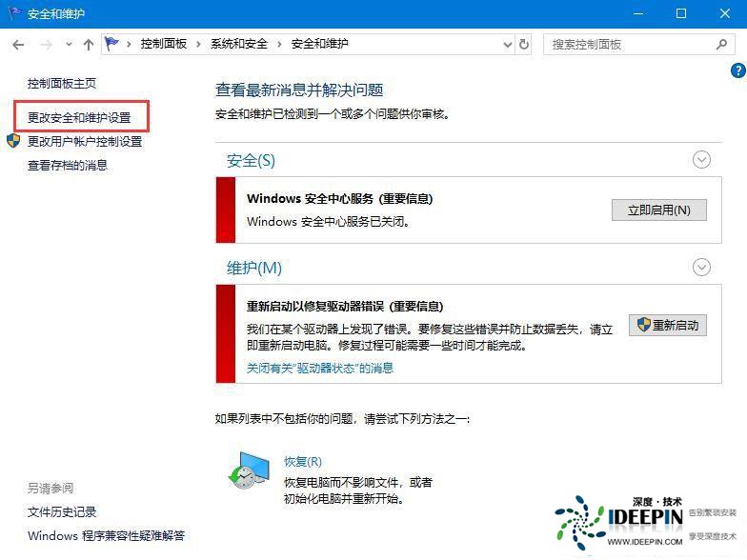Open 关闭有关"驱动器状态"的消息 link
Image resolution: width=747 pixels, height=560 pixels.
point(320,368)
